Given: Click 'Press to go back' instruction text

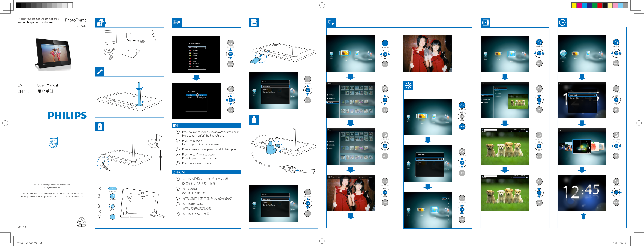Looking at the screenshot, I should pos(192,141).
